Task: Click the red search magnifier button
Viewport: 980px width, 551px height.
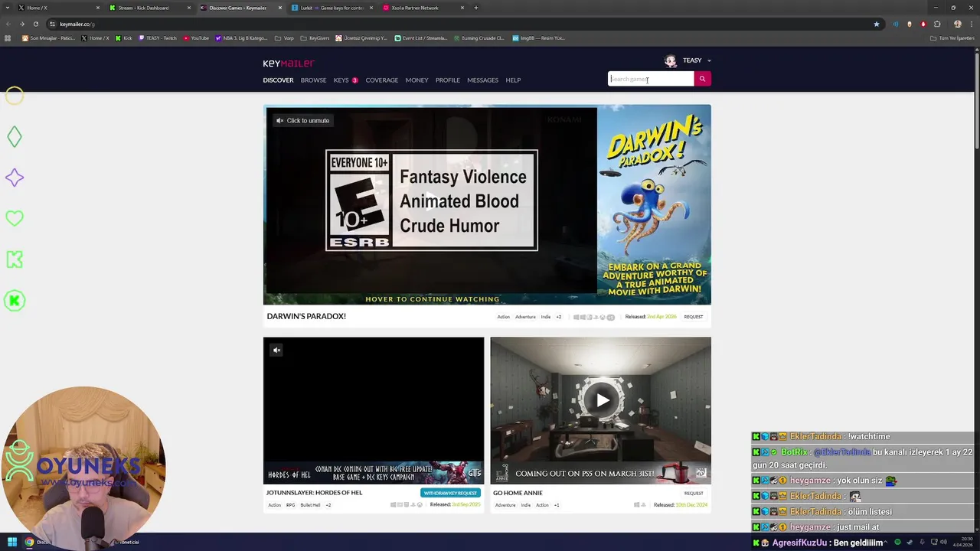Action: click(x=702, y=79)
